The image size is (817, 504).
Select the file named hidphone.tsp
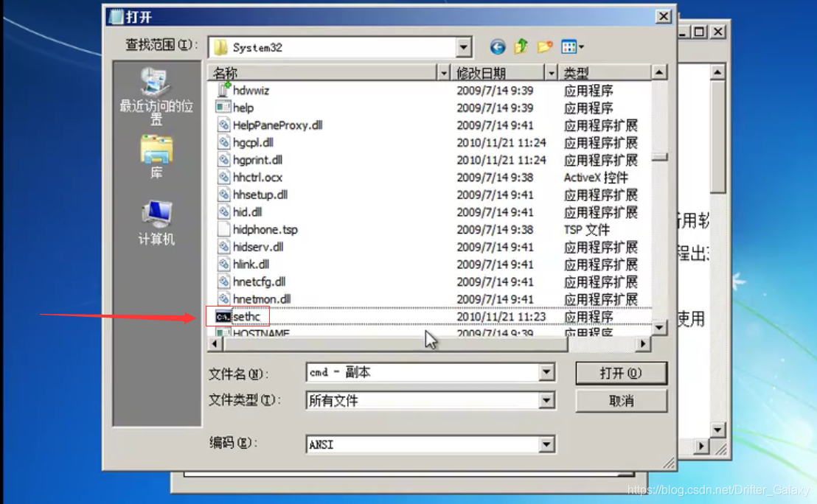click(265, 230)
